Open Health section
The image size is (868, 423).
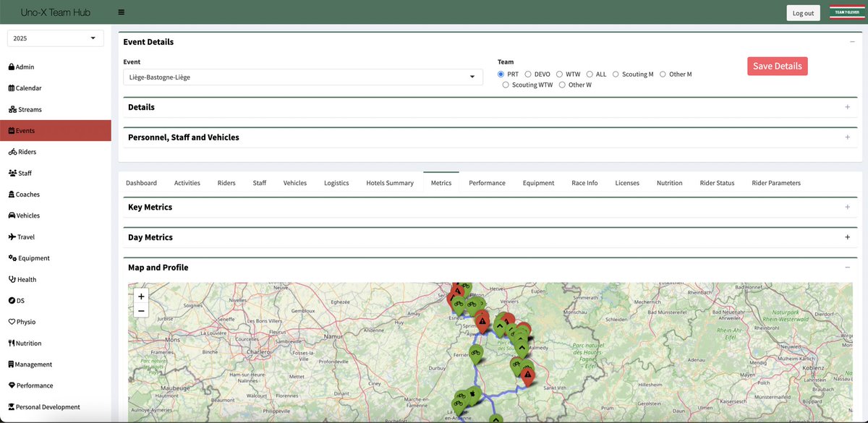[x=22, y=280]
